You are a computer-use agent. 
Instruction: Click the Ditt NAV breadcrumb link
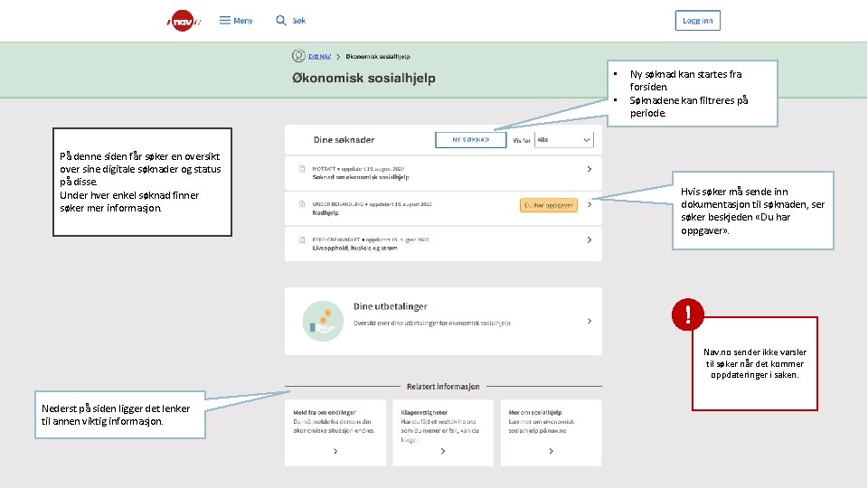pyautogui.click(x=319, y=56)
